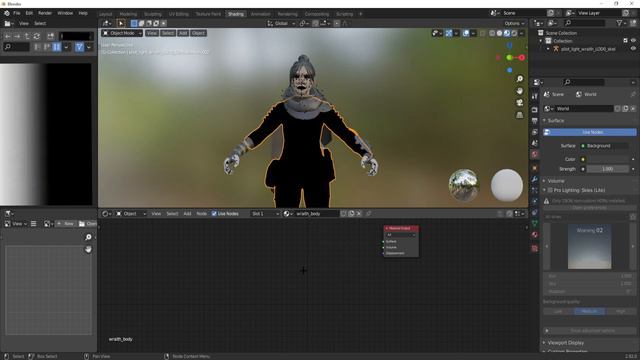Open viewport shading options dropdown
This screenshot has width=640, height=360.
pyautogui.click(x=522, y=33)
